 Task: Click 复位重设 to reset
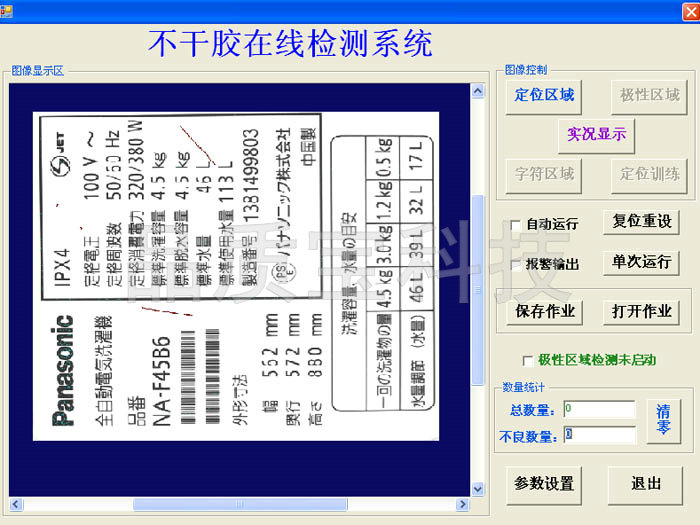click(642, 222)
